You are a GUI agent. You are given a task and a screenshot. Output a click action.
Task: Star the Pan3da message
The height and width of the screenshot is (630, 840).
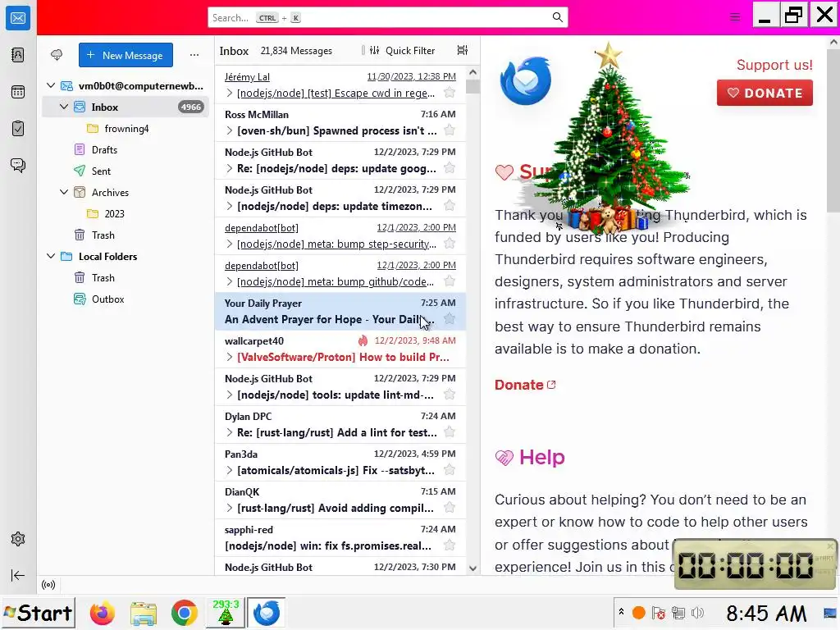[x=450, y=470]
